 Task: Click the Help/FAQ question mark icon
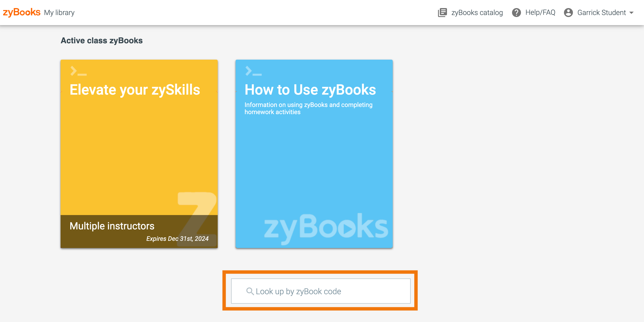pos(516,13)
